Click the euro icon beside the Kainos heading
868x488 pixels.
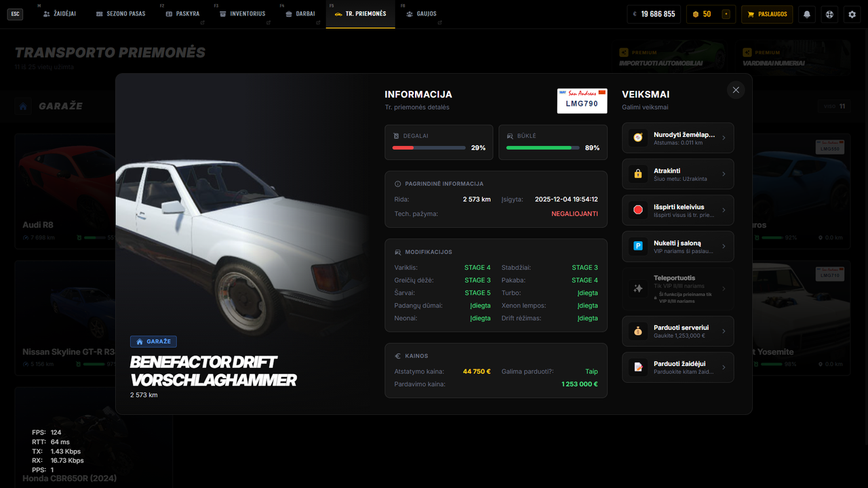398,356
